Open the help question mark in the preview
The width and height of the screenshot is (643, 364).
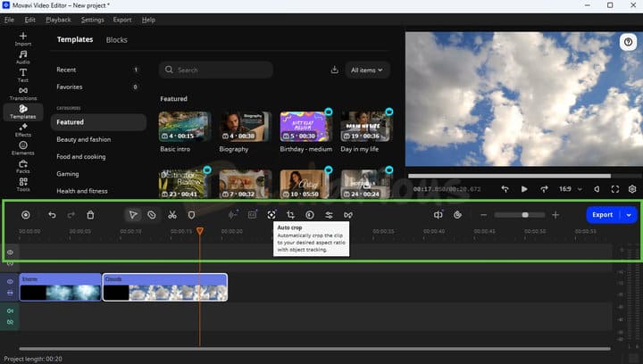tap(628, 42)
